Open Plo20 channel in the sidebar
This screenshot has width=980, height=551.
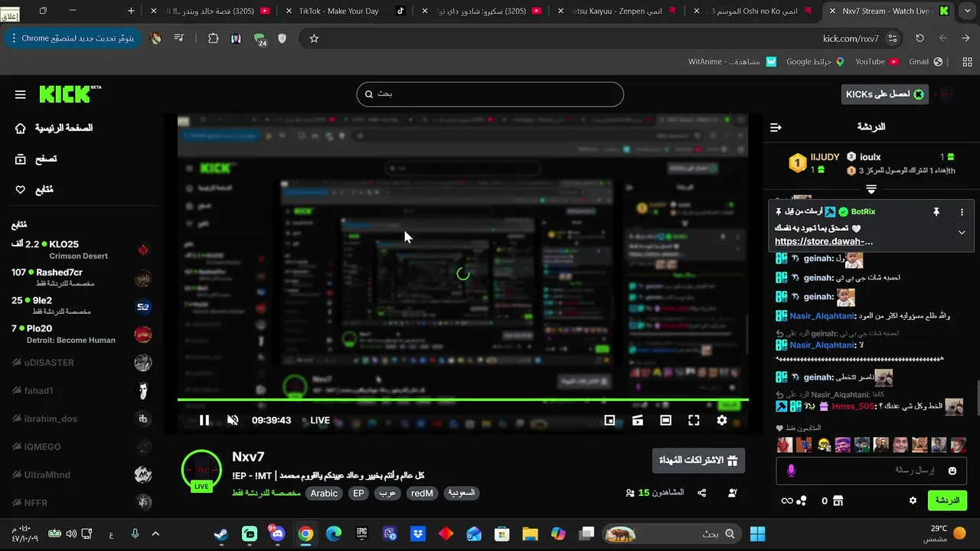coord(80,334)
